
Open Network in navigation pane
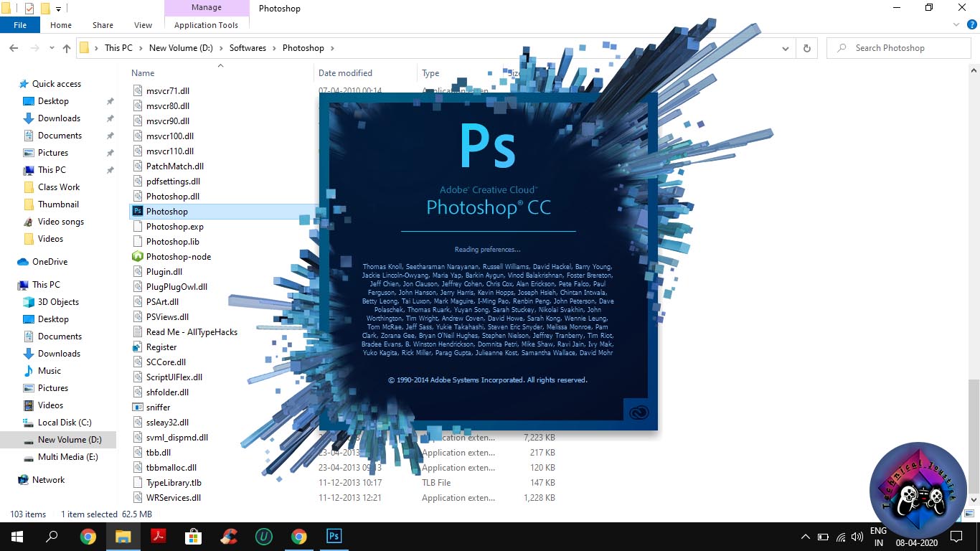(x=48, y=480)
